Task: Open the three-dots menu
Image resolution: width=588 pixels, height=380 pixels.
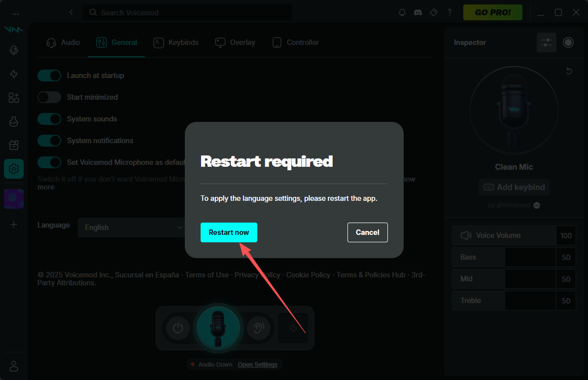Action: coord(15,13)
